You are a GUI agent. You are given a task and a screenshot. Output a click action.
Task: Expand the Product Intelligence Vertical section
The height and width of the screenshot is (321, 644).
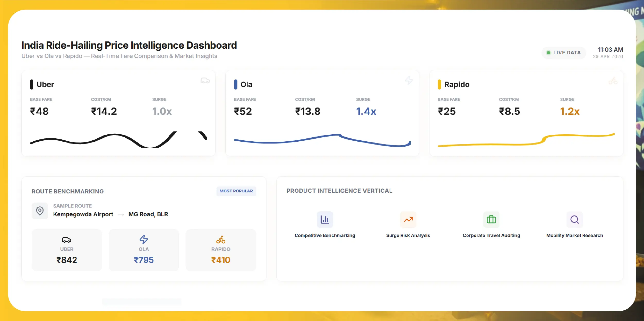point(339,191)
